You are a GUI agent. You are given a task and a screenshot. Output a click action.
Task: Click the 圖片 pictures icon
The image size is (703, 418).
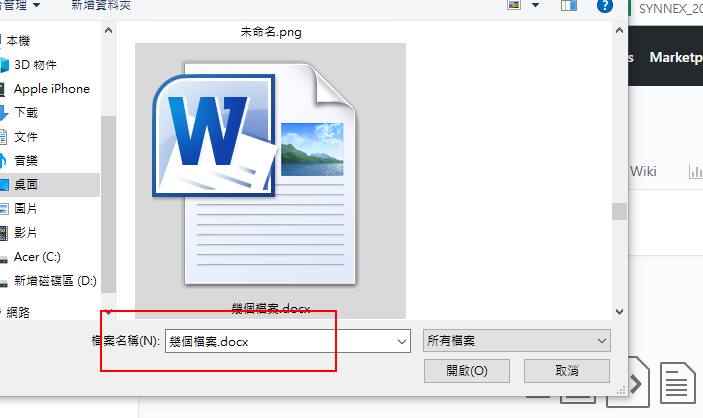[x=4, y=209]
